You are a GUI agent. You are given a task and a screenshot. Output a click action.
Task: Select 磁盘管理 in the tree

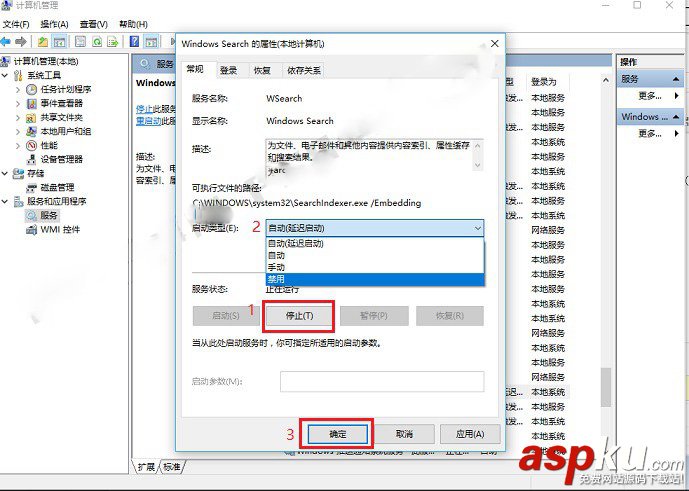click(57, 187)
